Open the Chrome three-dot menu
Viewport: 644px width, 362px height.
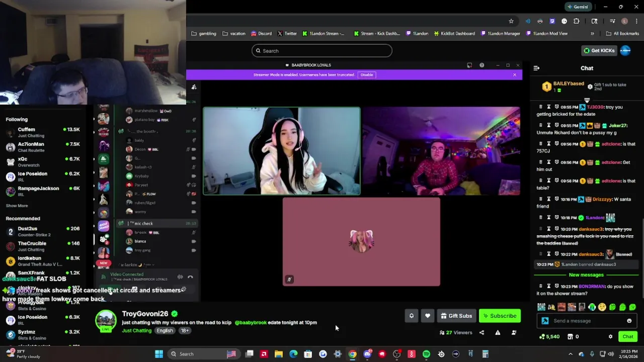636,21
